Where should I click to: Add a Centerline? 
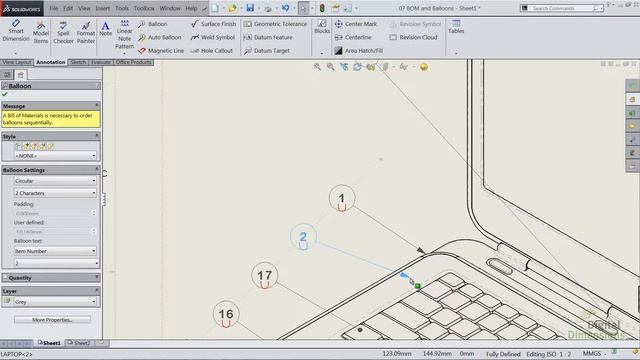pyautogui.click(x=353, y=37)
